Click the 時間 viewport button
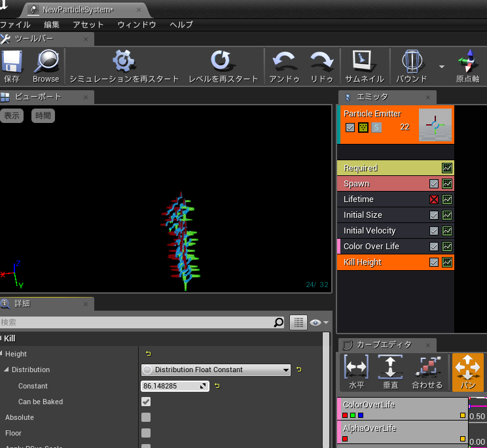 click(43, 116)
